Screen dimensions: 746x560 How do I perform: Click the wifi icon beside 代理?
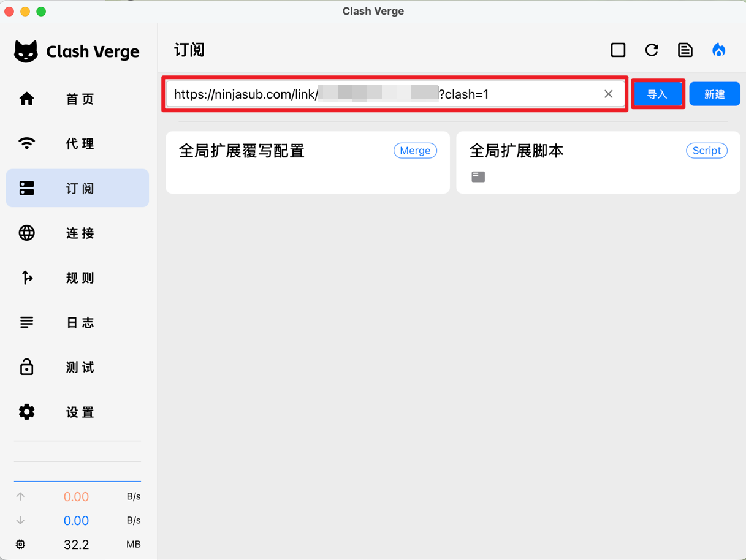(26, 143)
